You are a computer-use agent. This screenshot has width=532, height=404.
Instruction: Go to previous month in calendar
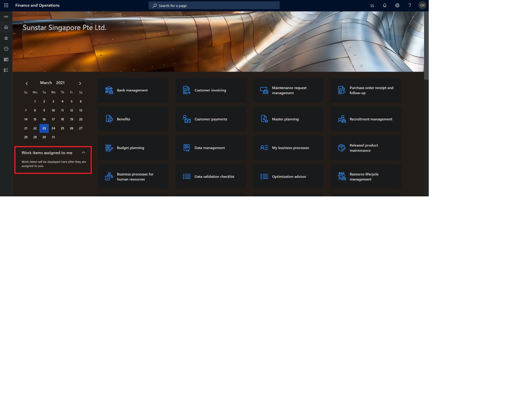coord(27,83)
